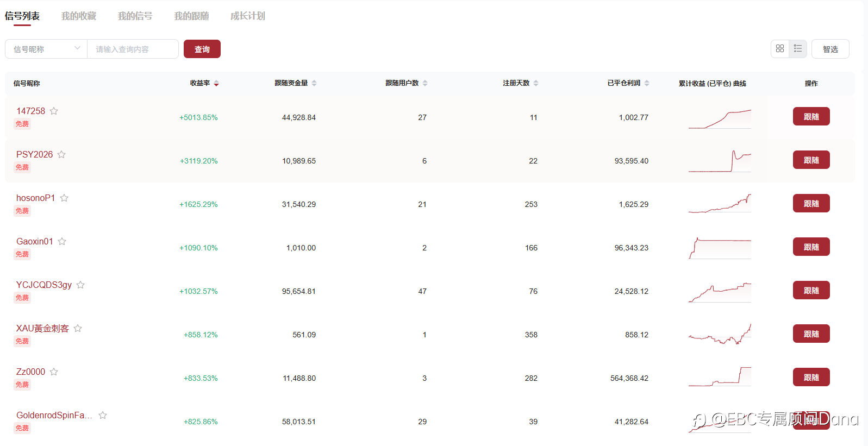Switch to list view layout
Image resolution: width=868 pixels, height=446 pixels.
pyautogui.click(x=798, y=49)
